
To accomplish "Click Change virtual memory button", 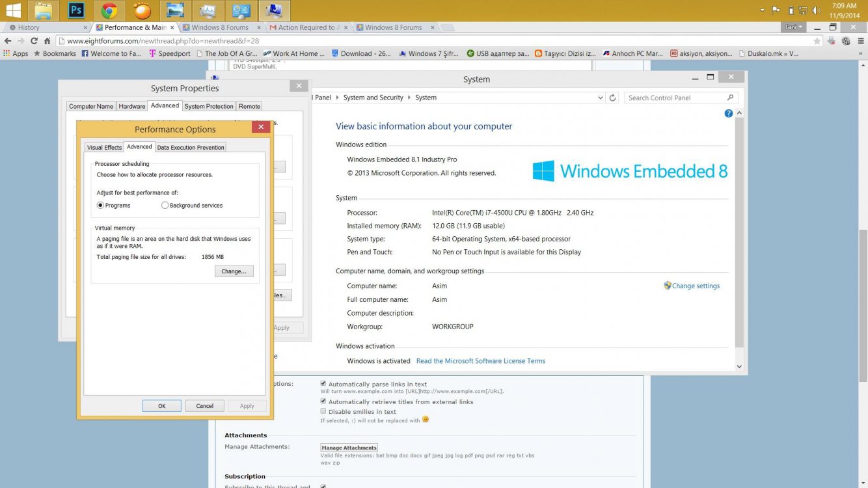I will tap(234, 271).
